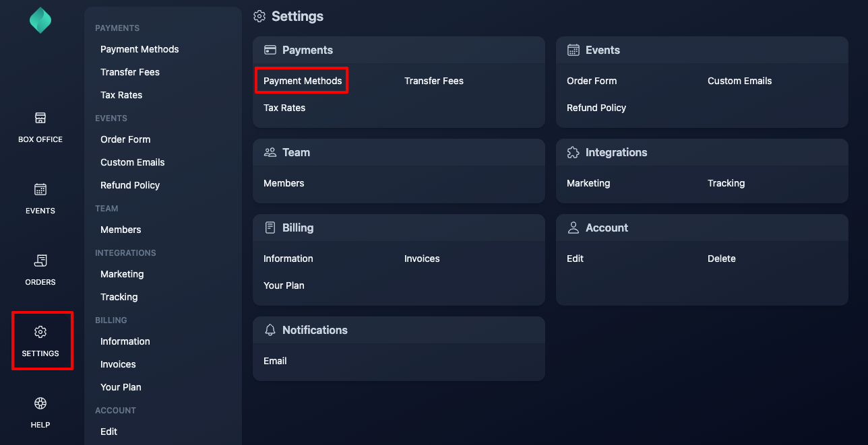Viewport: 868px width, 445px height.
Task: Click Refund Policy link in Events card
Action: [596, 108]
